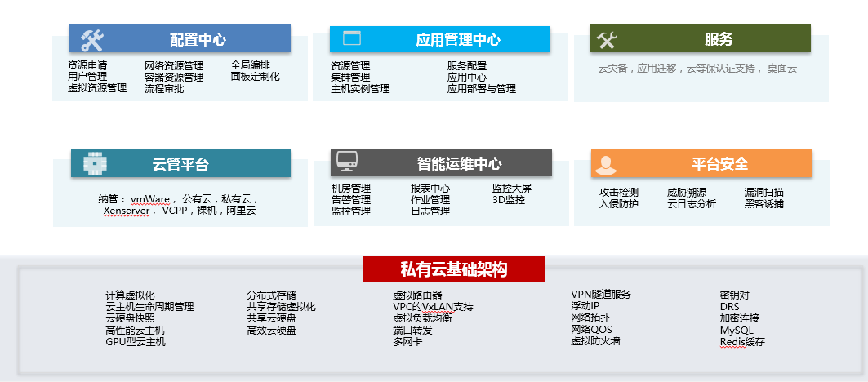Click 网络资源管理 in the 配置中心 panel
The width and height of the screenshot is (868, 382).
174,65
